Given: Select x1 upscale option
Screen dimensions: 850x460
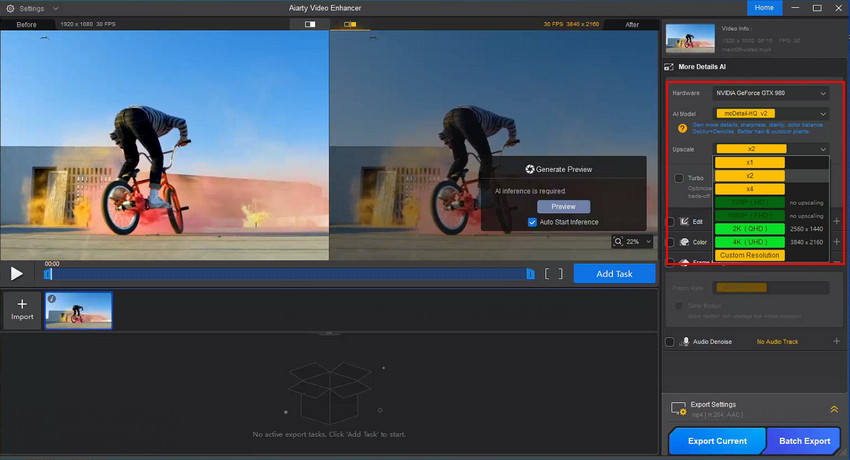Looking at the screenshot, I should click(750, 163).
